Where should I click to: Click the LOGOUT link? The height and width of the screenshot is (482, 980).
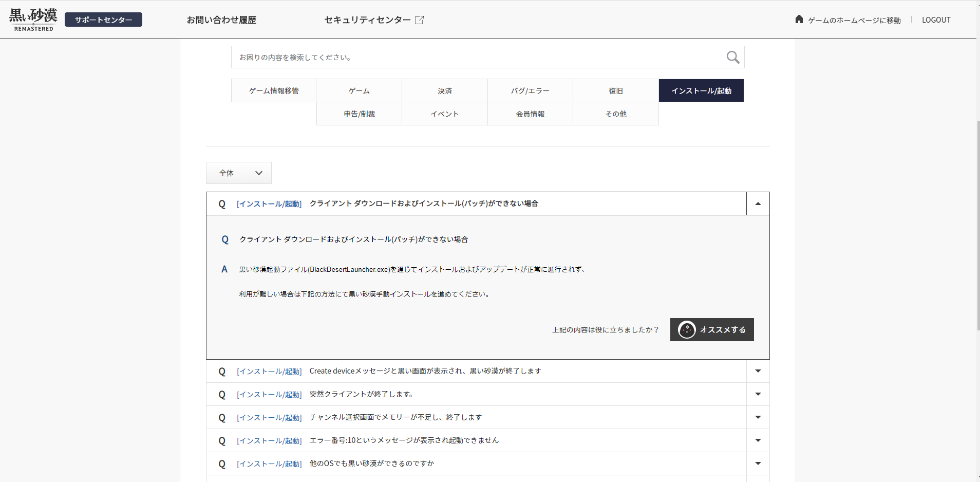point(936,20)
